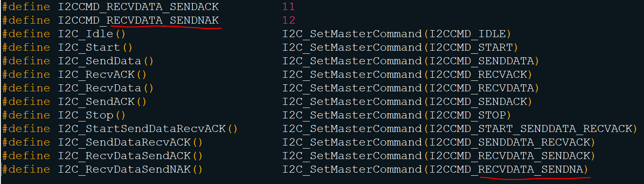Viewport: 644px width, 184px height.
Task: Click the I2C_Stop() macro name
Action: click(92, 115)
